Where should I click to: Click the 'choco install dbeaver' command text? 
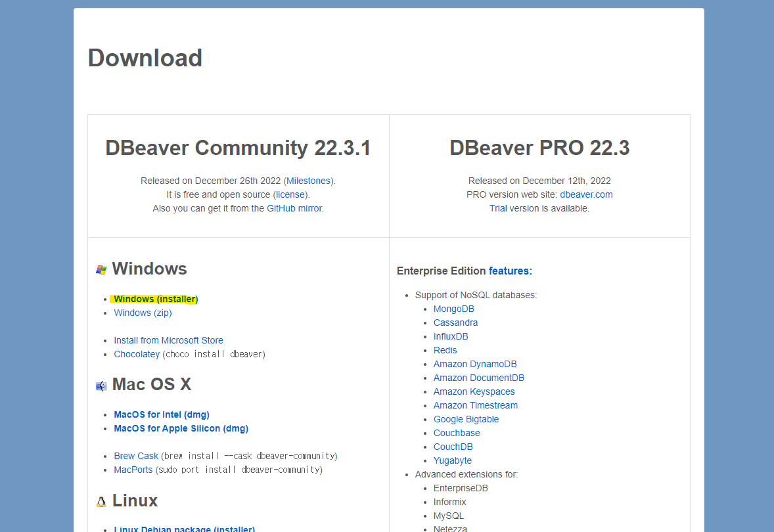(214, 354)
